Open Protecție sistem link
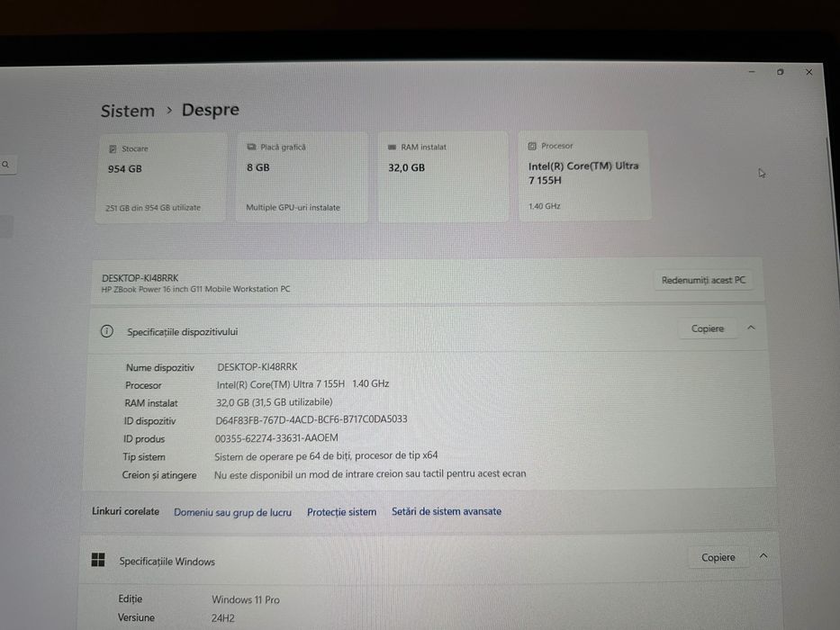This screenshot has height=630, width=840. tap(342, 511)
